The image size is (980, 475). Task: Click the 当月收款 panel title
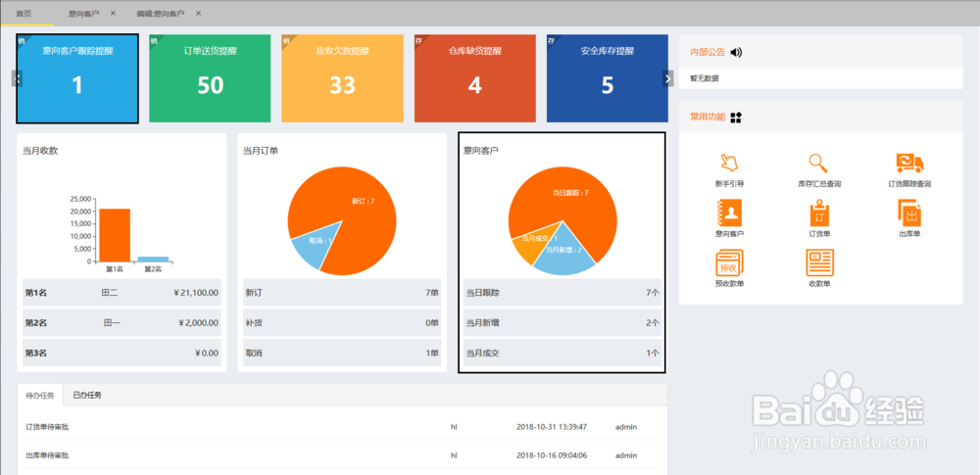click(x=40, y=150)
